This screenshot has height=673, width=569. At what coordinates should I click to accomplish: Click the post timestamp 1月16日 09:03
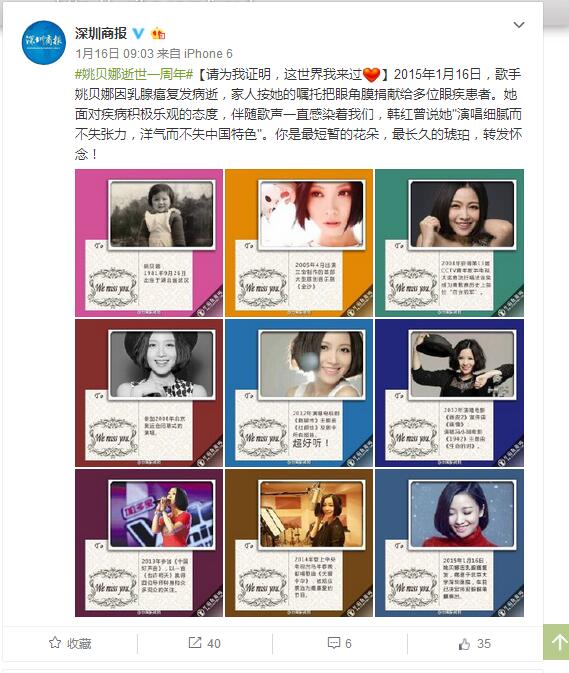(114, 54)
